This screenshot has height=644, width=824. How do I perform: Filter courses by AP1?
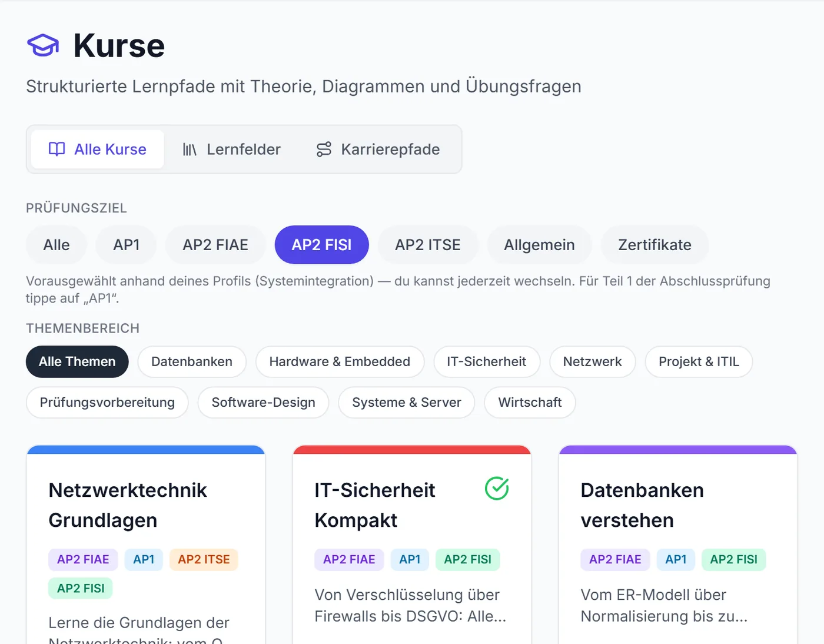click(x=127, y=245)
